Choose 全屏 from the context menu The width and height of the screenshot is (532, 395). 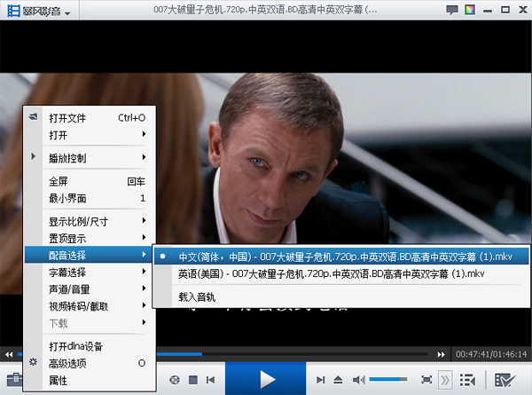(x=90, y=181)
